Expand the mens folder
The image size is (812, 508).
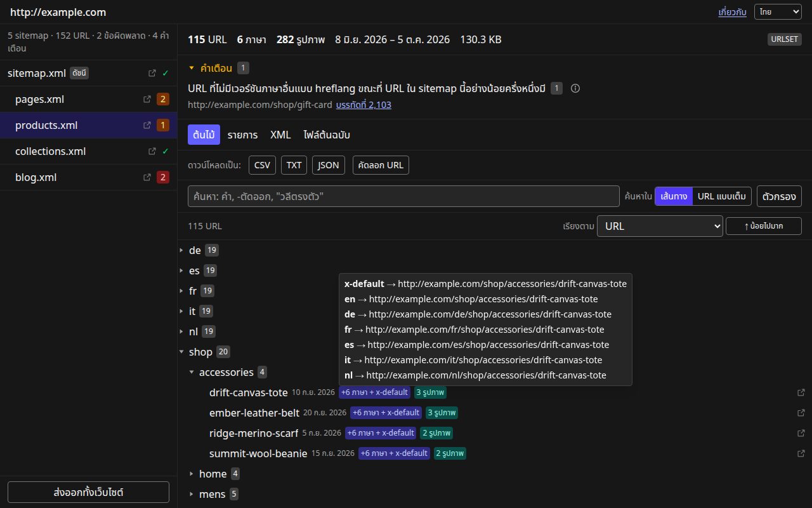192,494
